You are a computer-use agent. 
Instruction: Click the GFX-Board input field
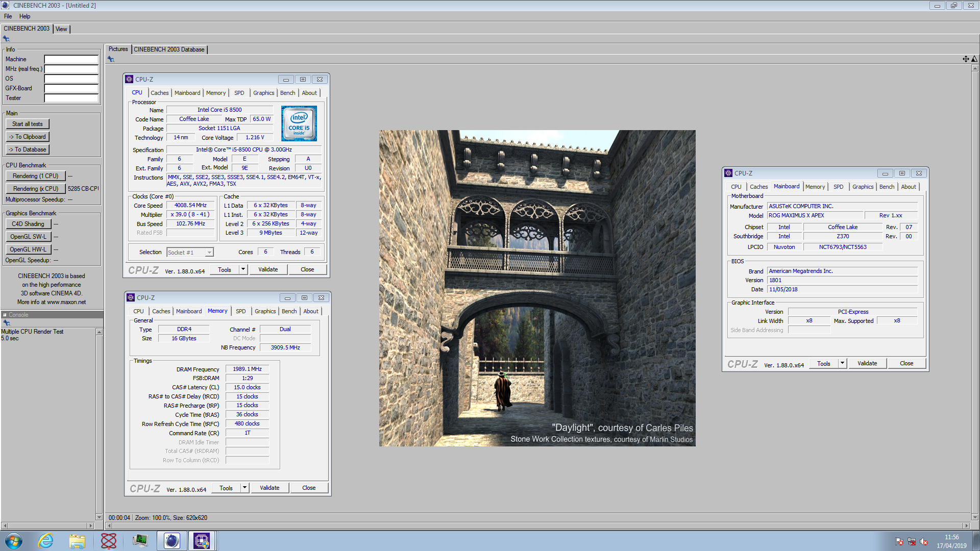pyautogui.click(x=71, y=88)
